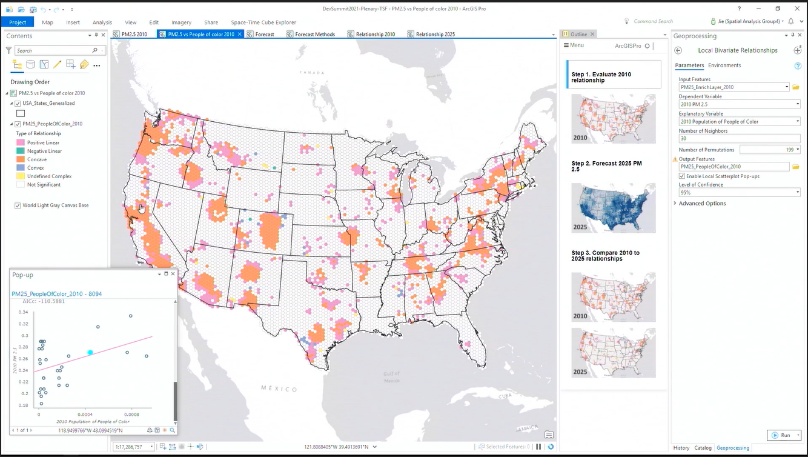
Task: Open the Dependent Variable dropdown
Action: point(797,104)
